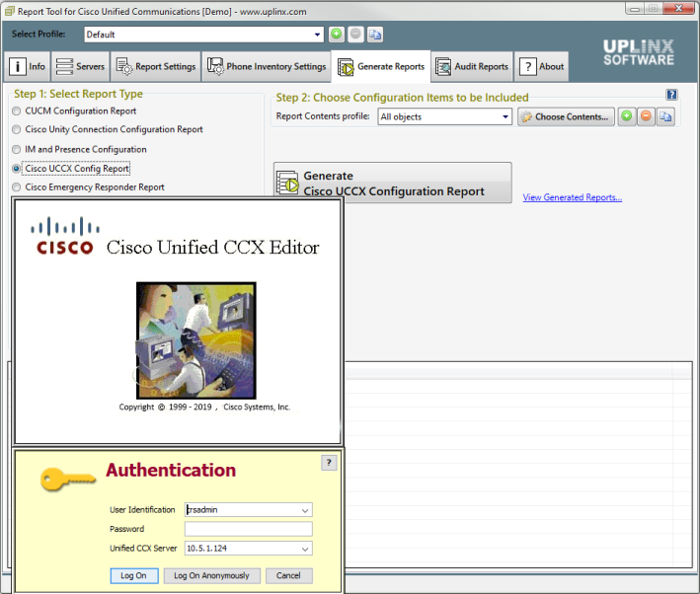Viewport: 700px width, 594px height.
Task: Expand Report Contents profile dropdown
Action: (505, 117)
